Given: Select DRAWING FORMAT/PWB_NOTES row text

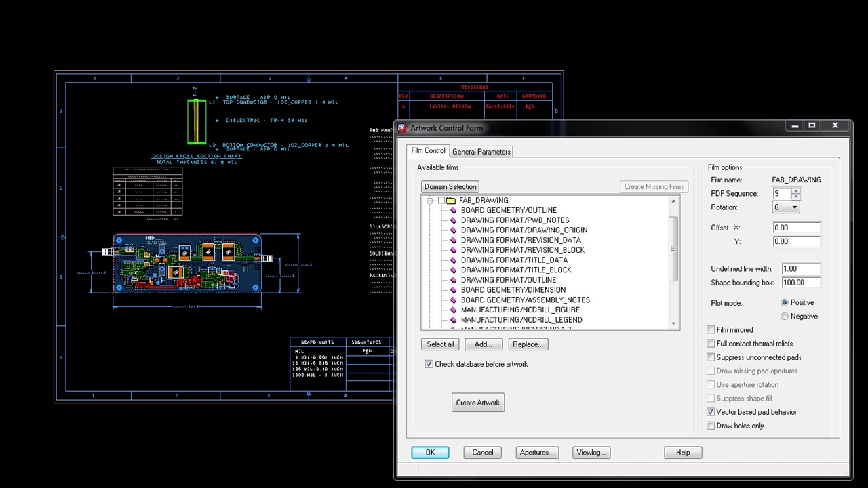Looking at the screenshot, I should (515, 220).
